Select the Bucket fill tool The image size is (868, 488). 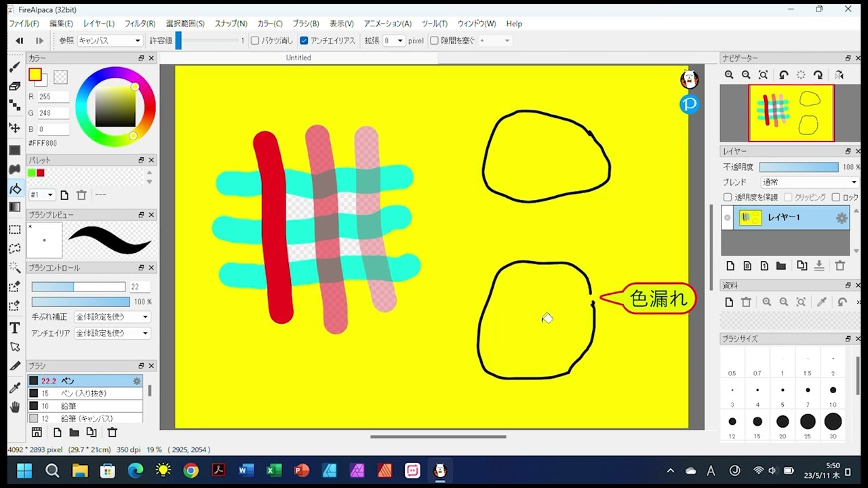14,188
